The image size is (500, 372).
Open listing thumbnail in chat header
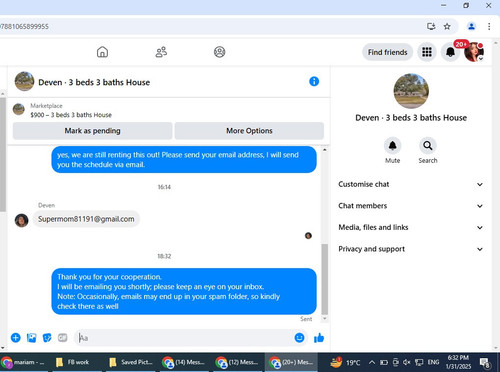tap(24, 81)
